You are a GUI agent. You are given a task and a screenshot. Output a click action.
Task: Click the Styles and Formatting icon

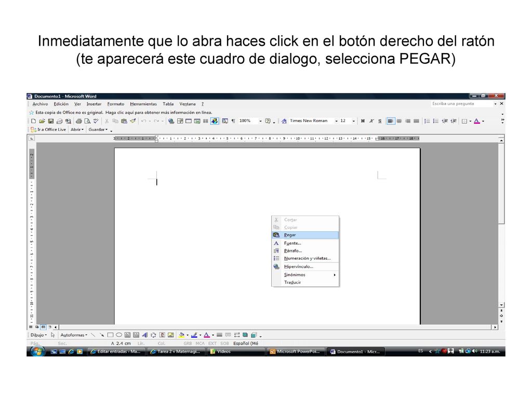(284, 121)
